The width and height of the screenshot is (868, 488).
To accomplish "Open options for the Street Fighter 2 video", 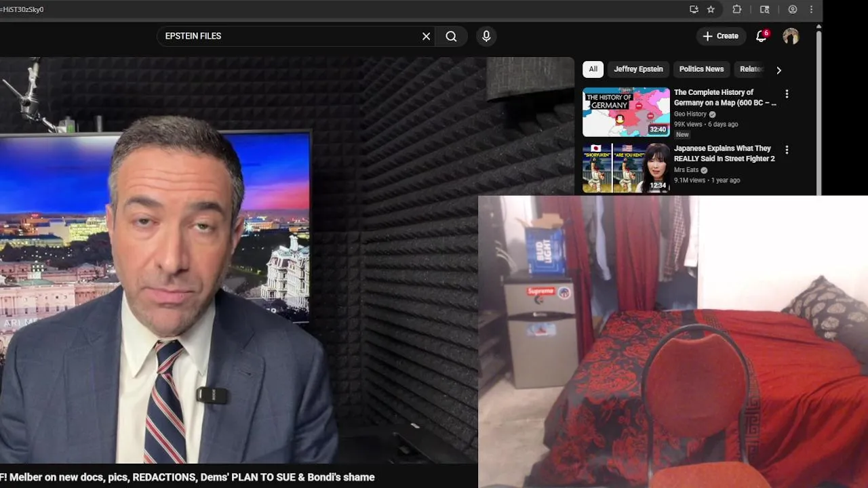I will [787, 150].
